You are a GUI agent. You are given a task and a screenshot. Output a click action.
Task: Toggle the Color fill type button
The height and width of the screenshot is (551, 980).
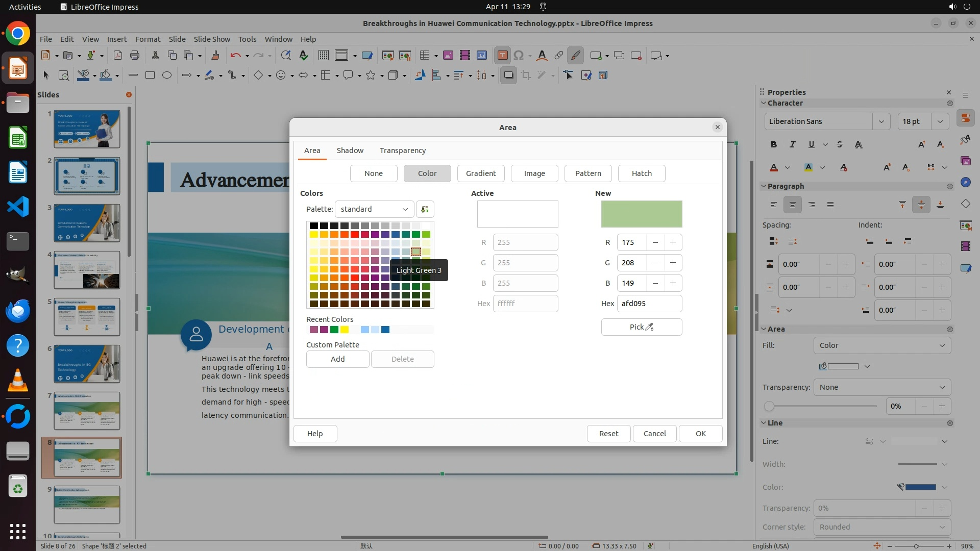(x=427, y=173)
